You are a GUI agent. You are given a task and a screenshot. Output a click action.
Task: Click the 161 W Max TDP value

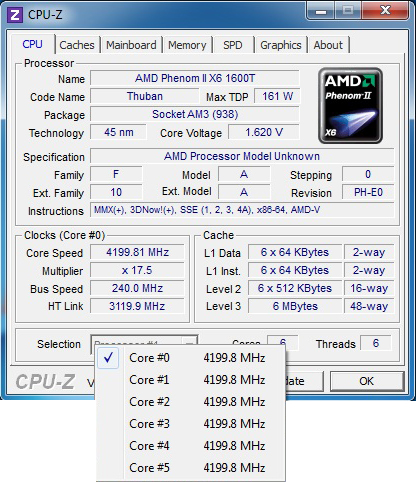[x=277, y=96]
